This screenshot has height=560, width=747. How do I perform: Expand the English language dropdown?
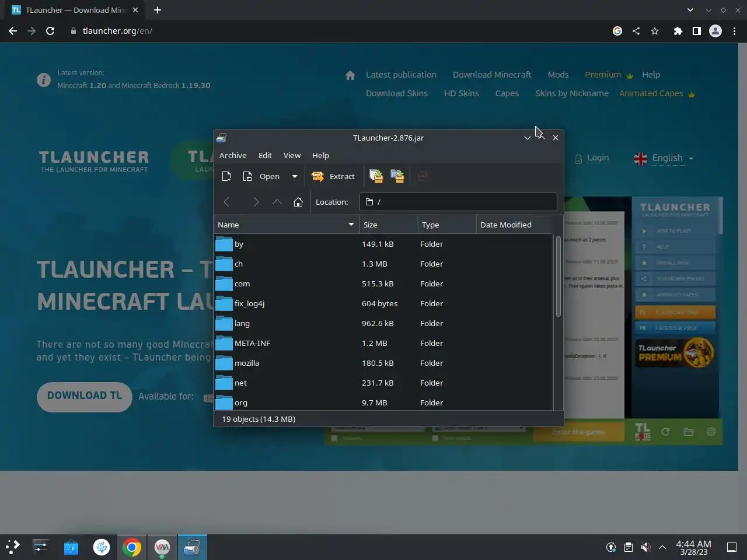tap(664, 158)
